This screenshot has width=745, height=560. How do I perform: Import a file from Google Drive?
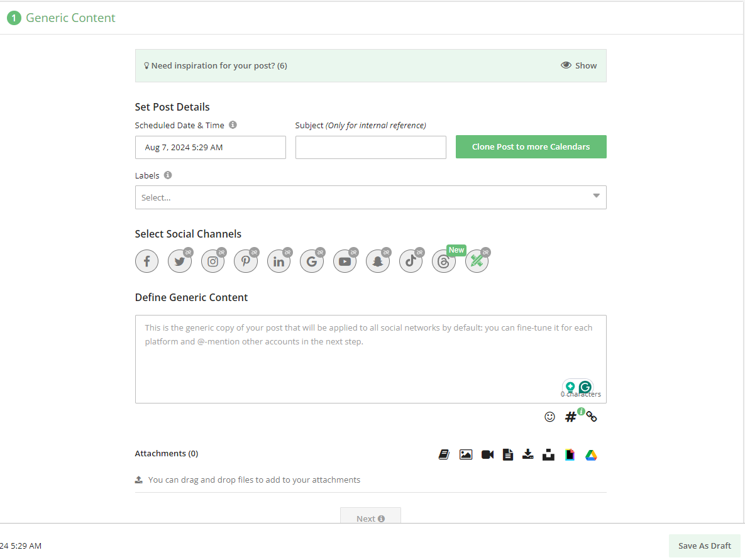coord(591,454)
